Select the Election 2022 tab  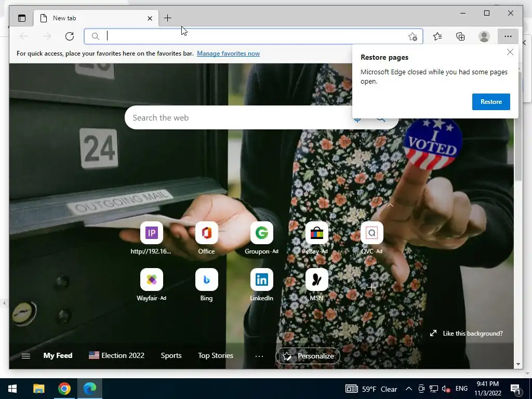pos(116,355)
